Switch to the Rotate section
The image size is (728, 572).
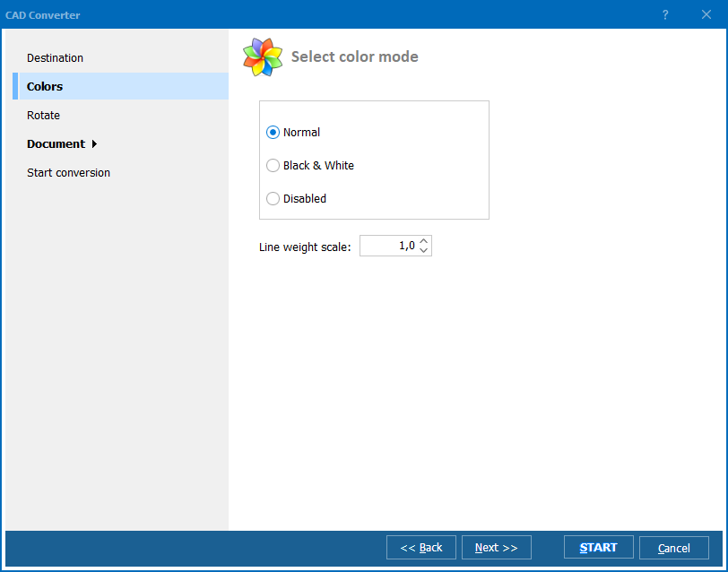click(x=43, y=116)
